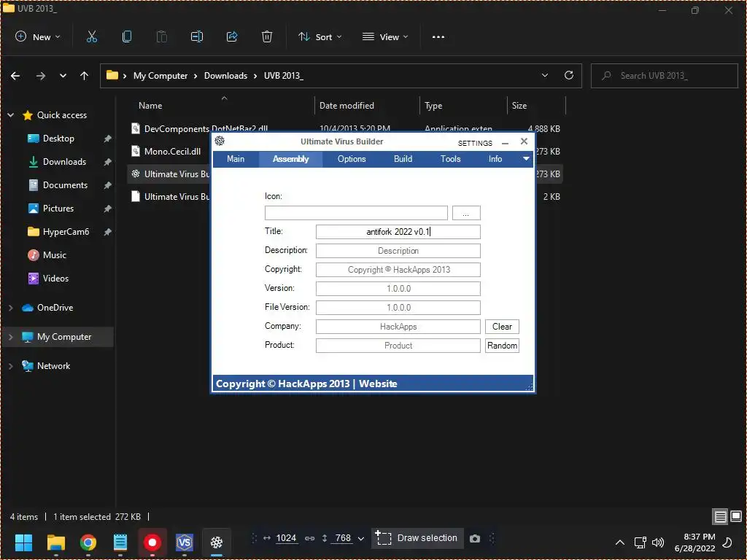Viewport: 747px width, 560px height.
Task: Click the Share icon in Explorer toolbar
Action: pos(232,36)
